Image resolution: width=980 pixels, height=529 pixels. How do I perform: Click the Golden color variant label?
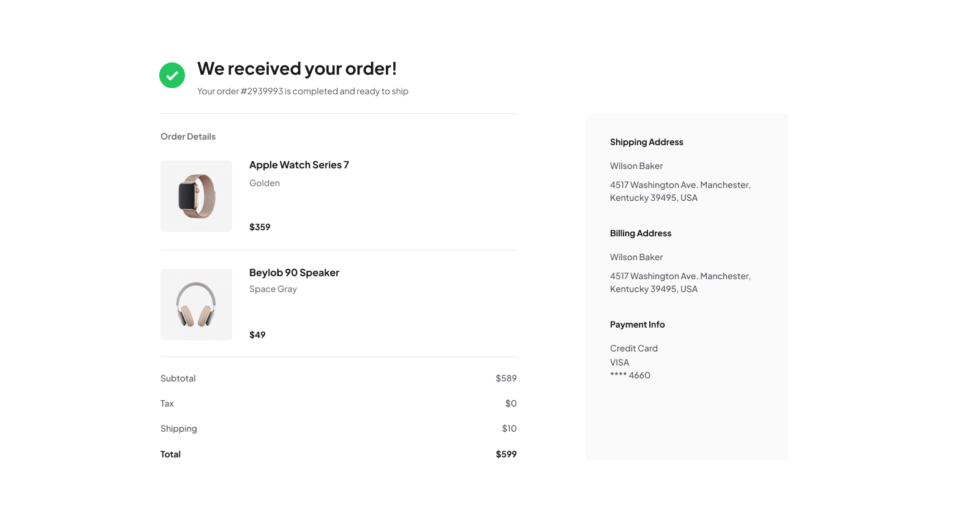click(264, 182)
